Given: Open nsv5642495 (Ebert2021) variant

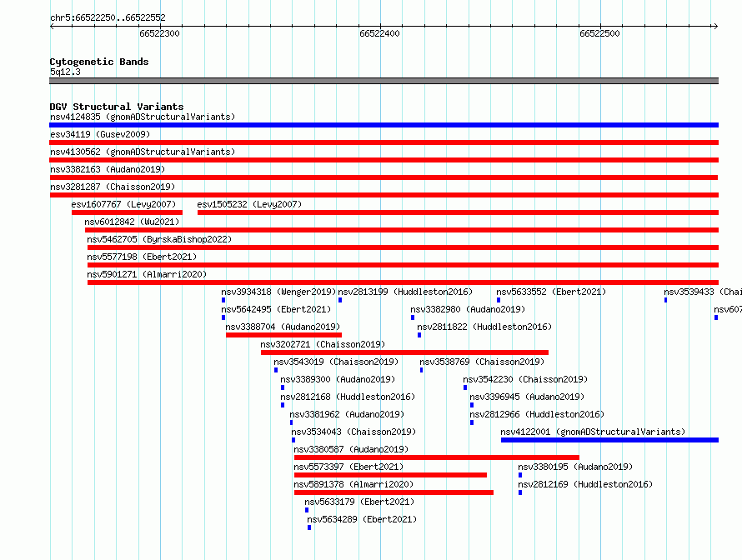Looking at the screenshot, I should tap(276, 309).
